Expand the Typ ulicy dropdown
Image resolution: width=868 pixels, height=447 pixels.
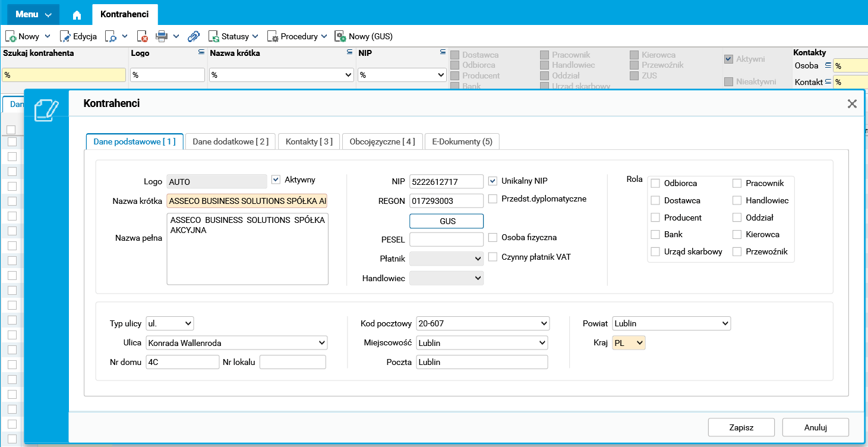pos(170,323)
